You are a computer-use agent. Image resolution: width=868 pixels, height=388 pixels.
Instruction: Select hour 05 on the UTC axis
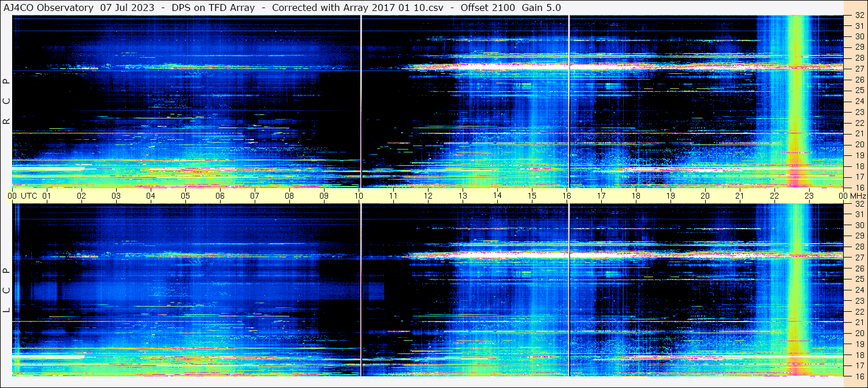point(185,196)
